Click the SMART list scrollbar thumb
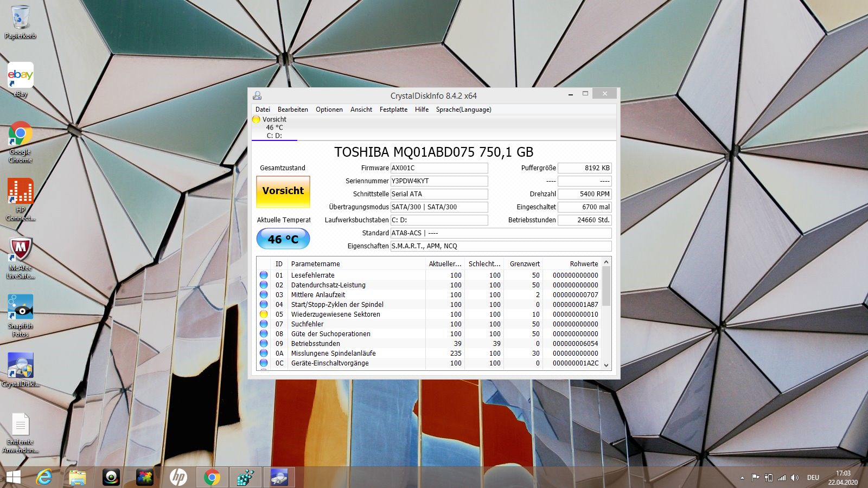Viewport: 868px width, 488px height. [607, 286]
